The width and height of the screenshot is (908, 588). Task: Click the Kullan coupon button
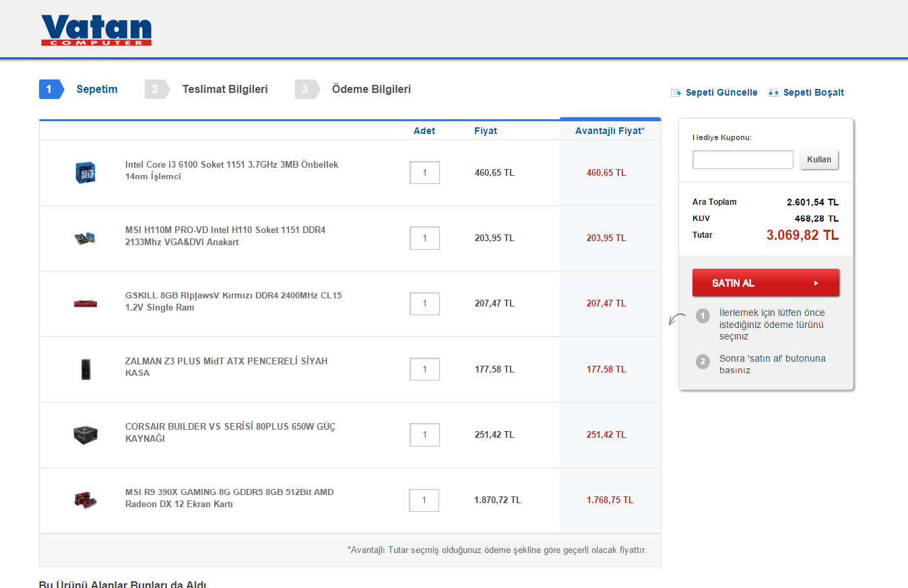(x=819, y=160)
